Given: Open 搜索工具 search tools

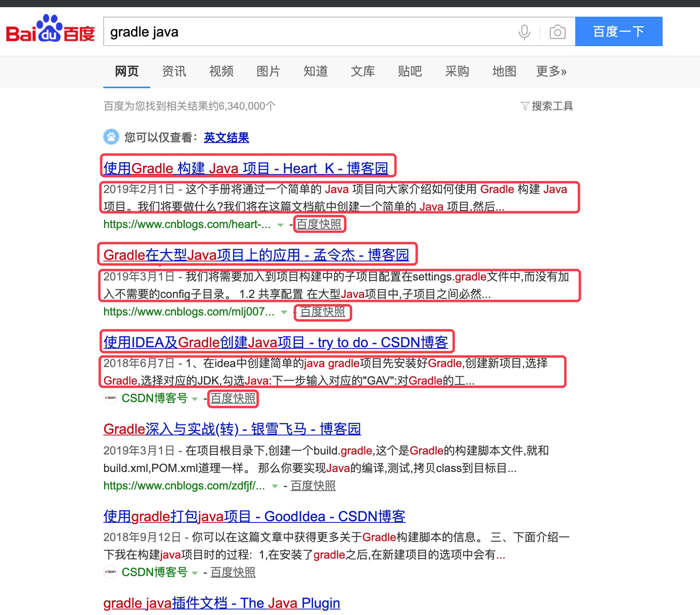Looking at the screenshot, I should pyautogui.click(x=552, y=106).
